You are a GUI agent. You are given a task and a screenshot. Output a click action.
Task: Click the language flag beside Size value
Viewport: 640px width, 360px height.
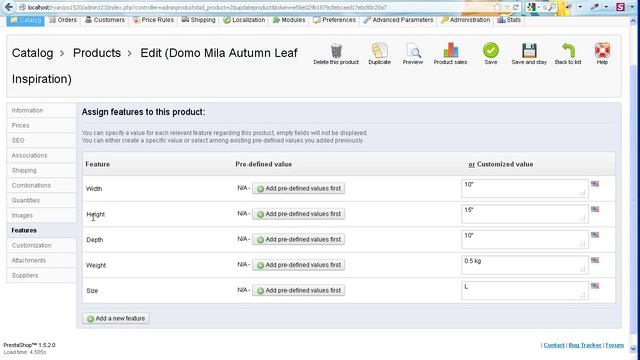click(x=595, y=286)
